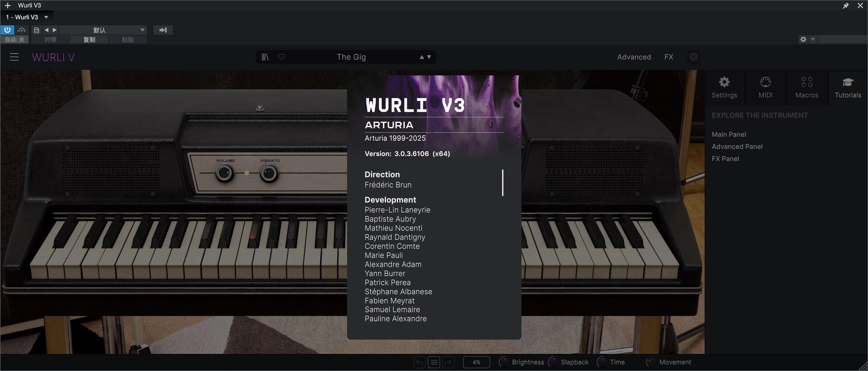Click Pierre-Lin Laneyrie in the credits
This screenshot has width=868, height=371.
(x=397, y=210)
